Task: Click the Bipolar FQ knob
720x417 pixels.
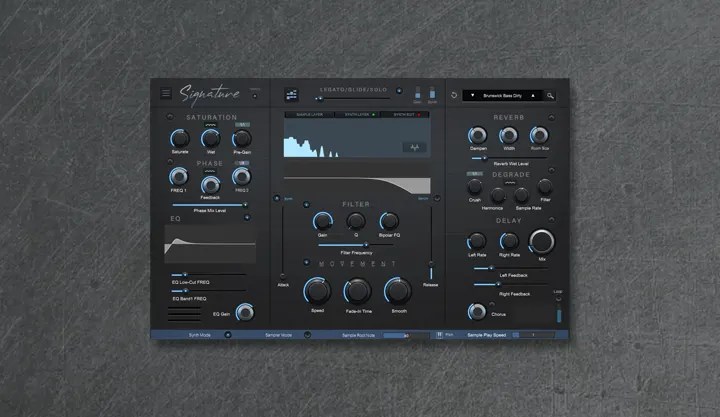Action: click(389, 221)
